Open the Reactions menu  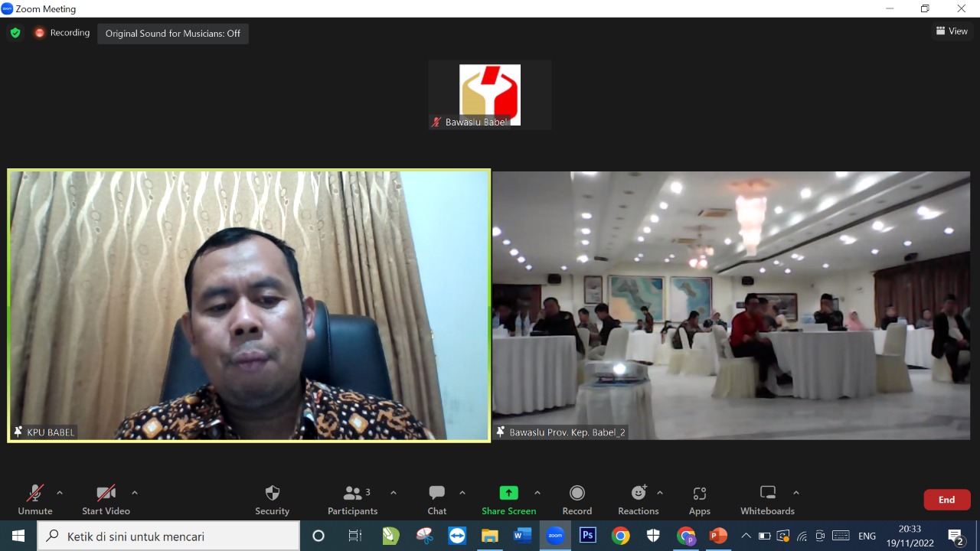click(x=639, y=494)
